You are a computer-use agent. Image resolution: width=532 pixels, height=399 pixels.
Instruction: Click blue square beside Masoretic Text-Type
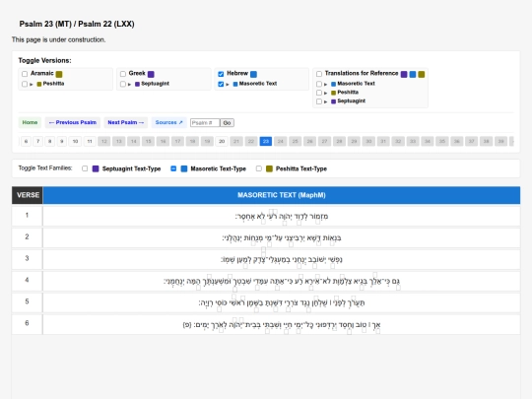(184, 168)
